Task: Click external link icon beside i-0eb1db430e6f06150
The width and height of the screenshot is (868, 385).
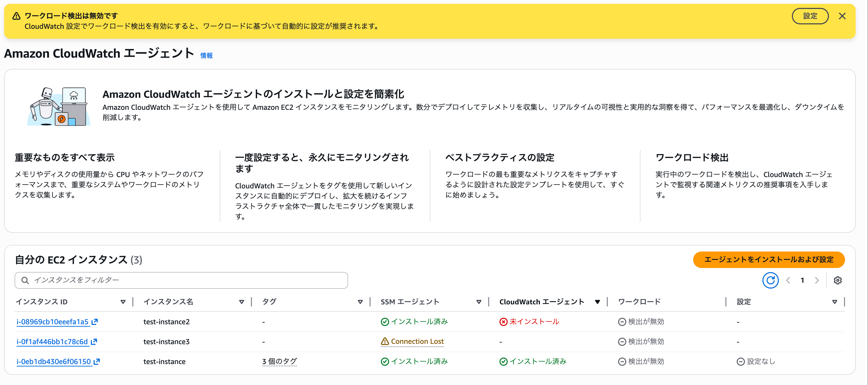Action: [97, 361]
